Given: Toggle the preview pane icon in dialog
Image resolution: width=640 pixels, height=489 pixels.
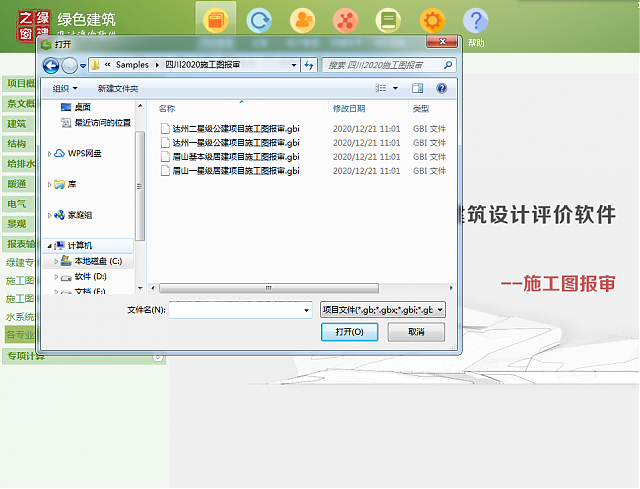Looking at the screenshot, I should pyautogui.click(x=417, y=88).
